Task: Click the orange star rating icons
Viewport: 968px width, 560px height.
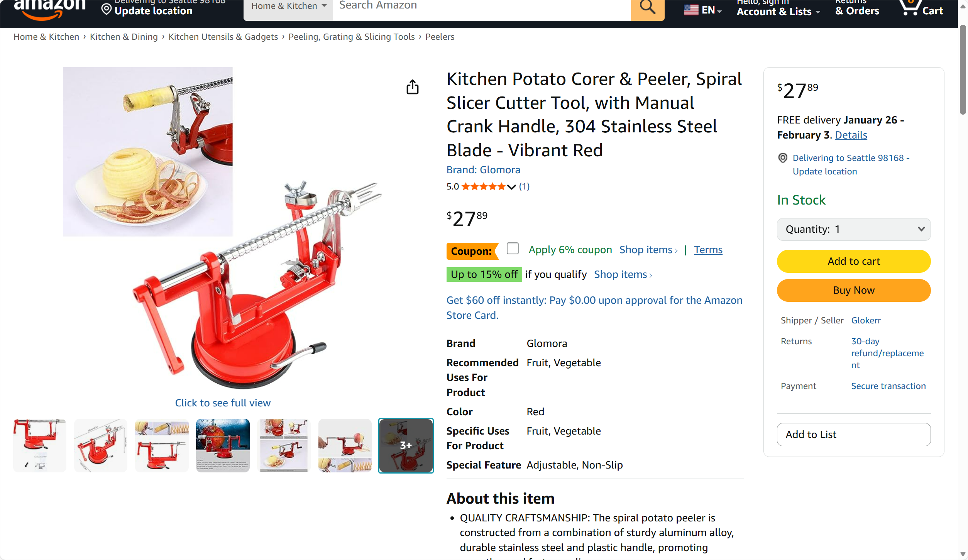Action: 483,187
